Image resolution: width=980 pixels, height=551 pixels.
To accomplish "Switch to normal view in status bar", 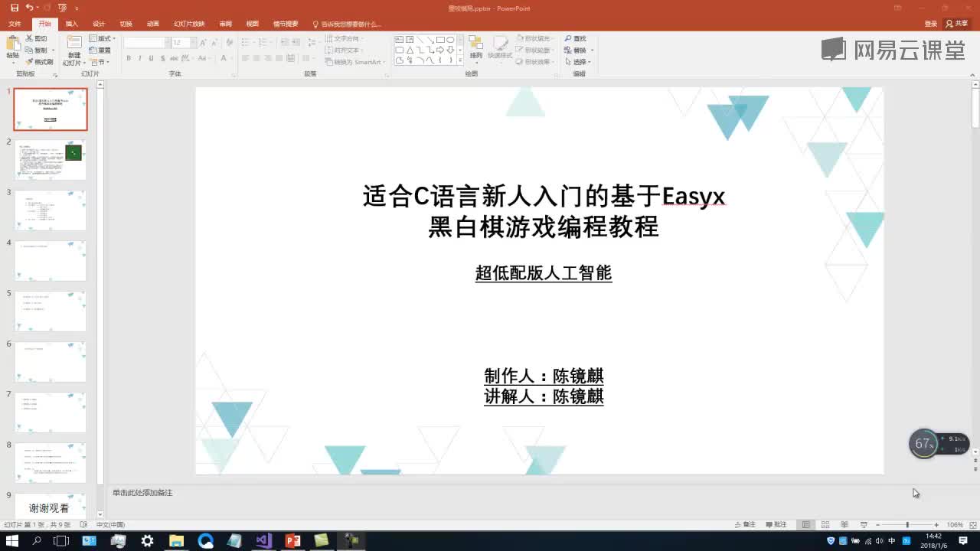I will click(806, 525).
